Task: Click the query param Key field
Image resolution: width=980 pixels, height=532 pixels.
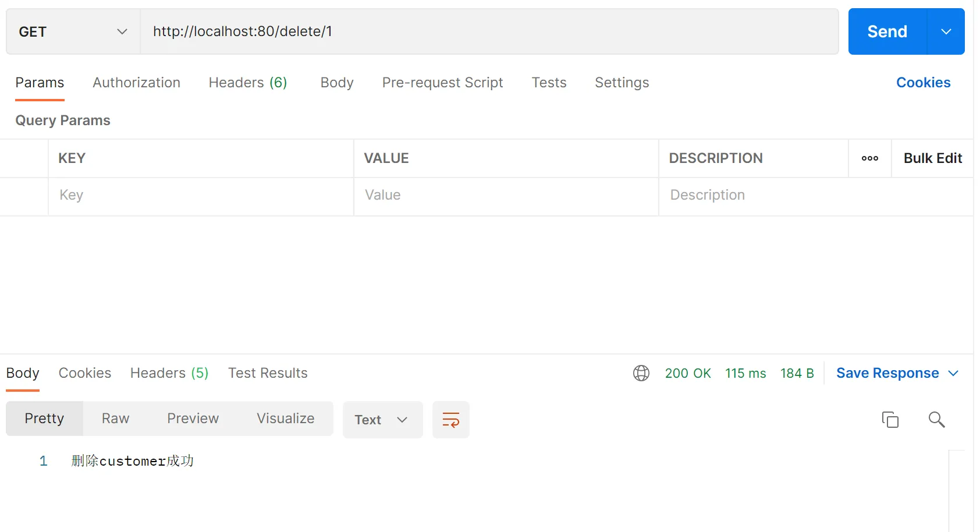Action: (200, 195)
